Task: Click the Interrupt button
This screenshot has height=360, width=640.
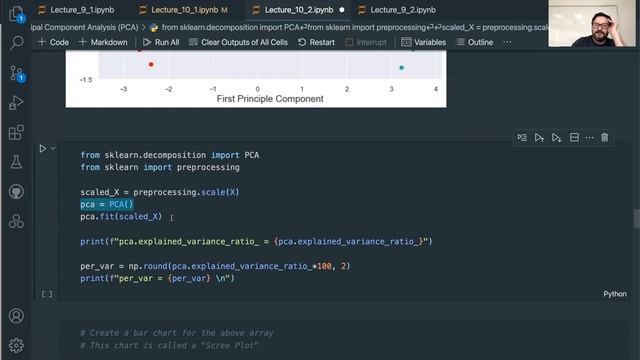Action: pyautogui.click(x=366, y=42)
